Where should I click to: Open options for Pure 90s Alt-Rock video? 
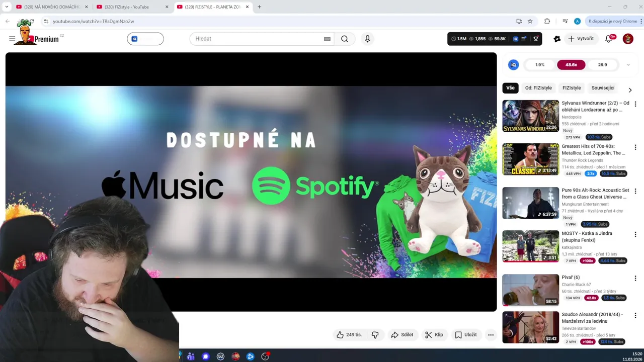[x=635, y=191]
